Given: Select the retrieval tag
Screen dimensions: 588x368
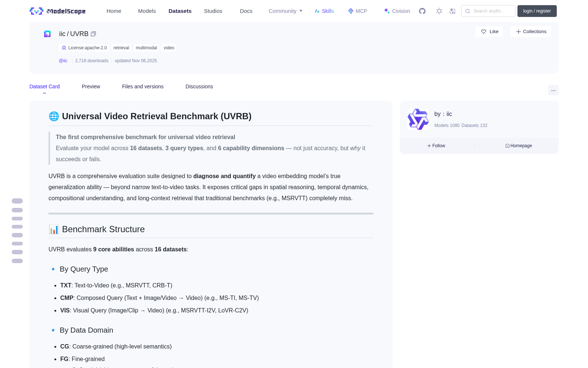Looking at the screenshot, I should pyautogui.click(x=121, y=48).
